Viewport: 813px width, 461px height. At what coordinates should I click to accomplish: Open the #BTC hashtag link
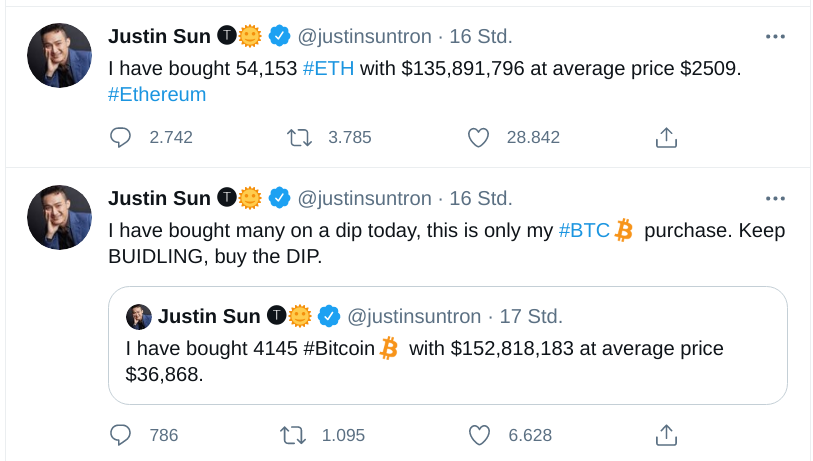(584, 230)
